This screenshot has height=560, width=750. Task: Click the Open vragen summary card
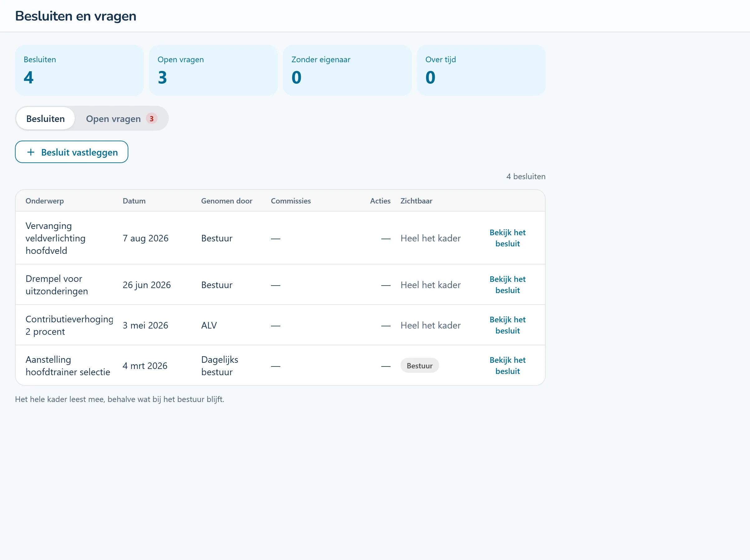(213, 70)
